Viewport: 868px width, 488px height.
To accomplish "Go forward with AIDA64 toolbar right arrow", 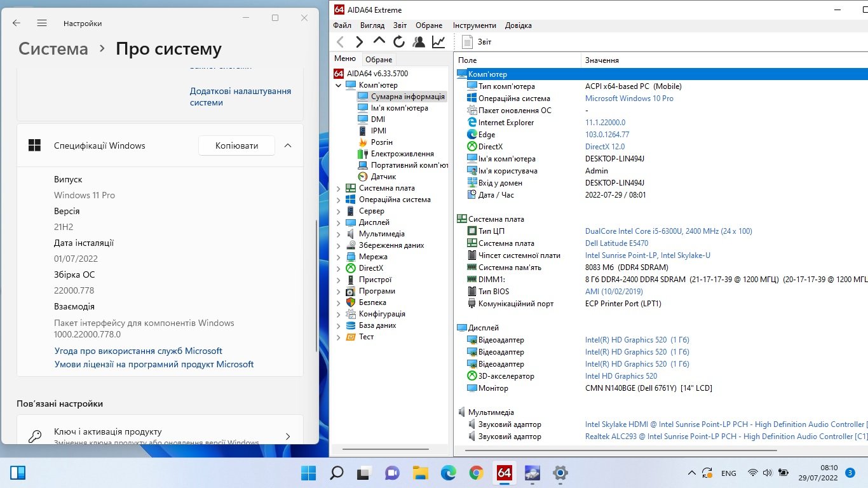I will click(360, 42).
